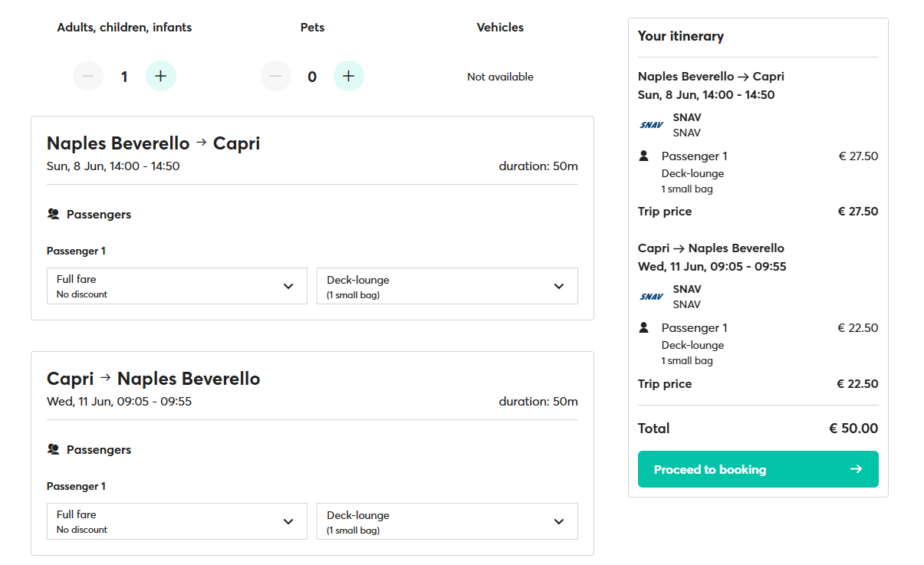Decrease adults, children, infants count
This screenshot has height=565, width=924.
coord(88,76)
